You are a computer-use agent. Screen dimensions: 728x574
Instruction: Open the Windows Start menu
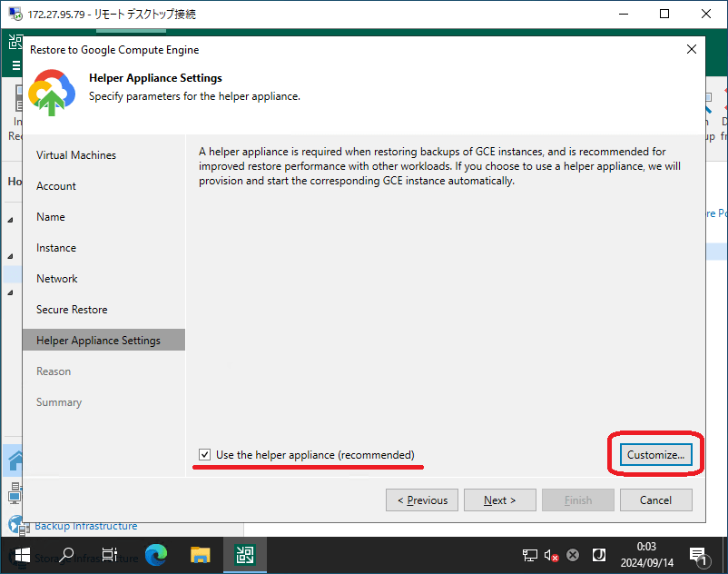21,555
